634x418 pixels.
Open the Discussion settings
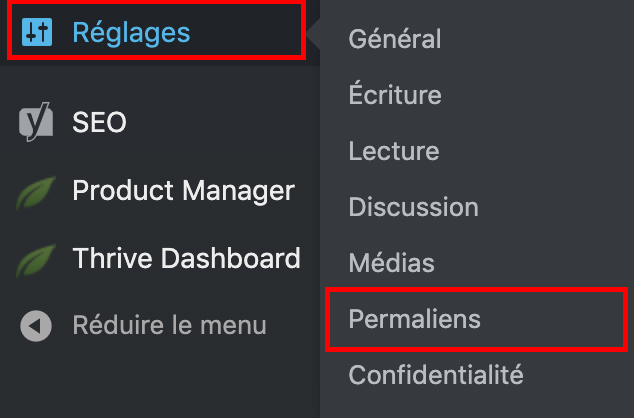pyautogui.click(x=413, y=207)
